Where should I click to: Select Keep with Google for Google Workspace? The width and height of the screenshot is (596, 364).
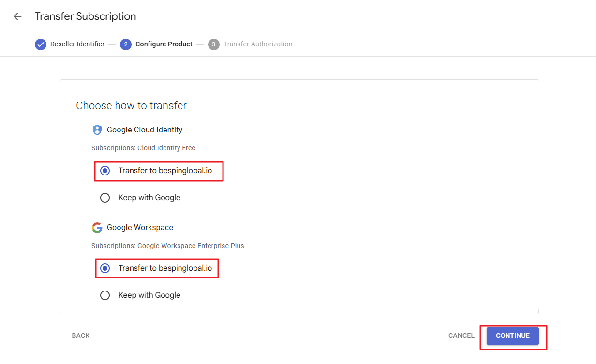coord(105,295)
